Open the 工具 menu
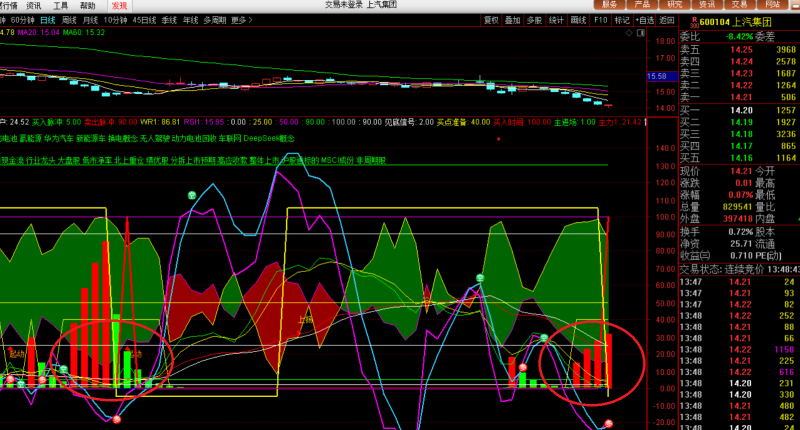The width and height of the screenshot is (800, 430). point(61,6)
